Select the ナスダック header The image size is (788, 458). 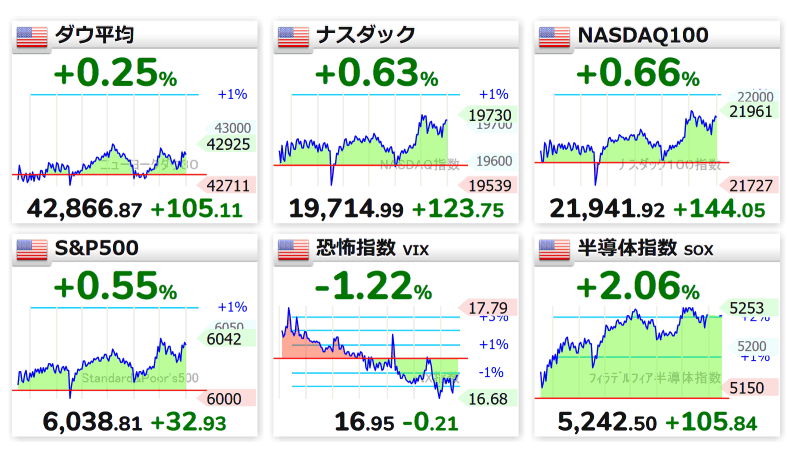365,35
